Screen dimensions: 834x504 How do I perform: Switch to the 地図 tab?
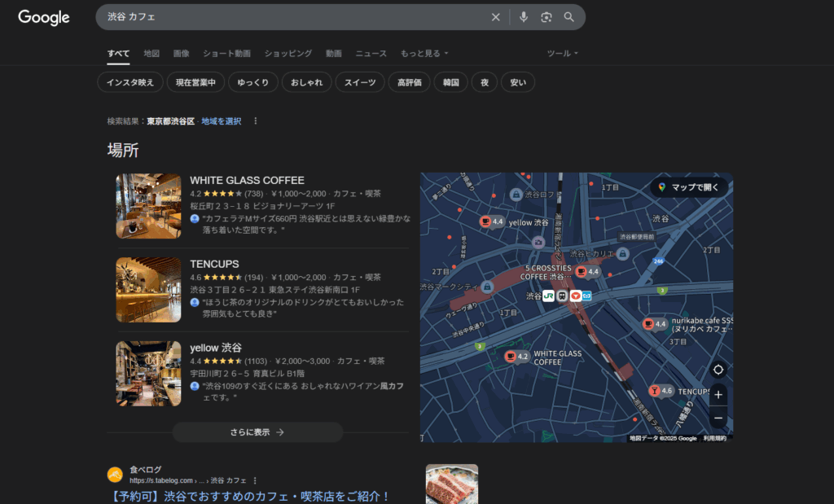pyautogui.click(x=151, y=54)
